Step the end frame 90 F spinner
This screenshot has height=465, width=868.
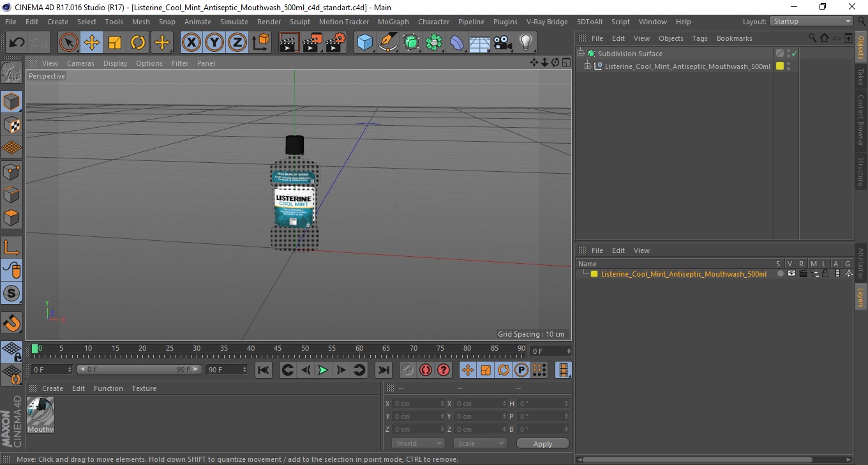(244, 370)
